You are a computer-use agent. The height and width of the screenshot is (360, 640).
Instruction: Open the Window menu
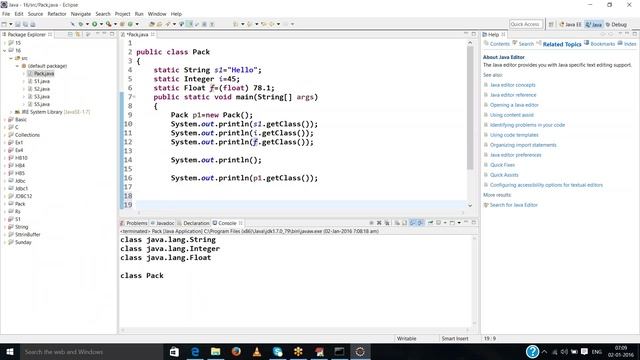click(157, 14)
